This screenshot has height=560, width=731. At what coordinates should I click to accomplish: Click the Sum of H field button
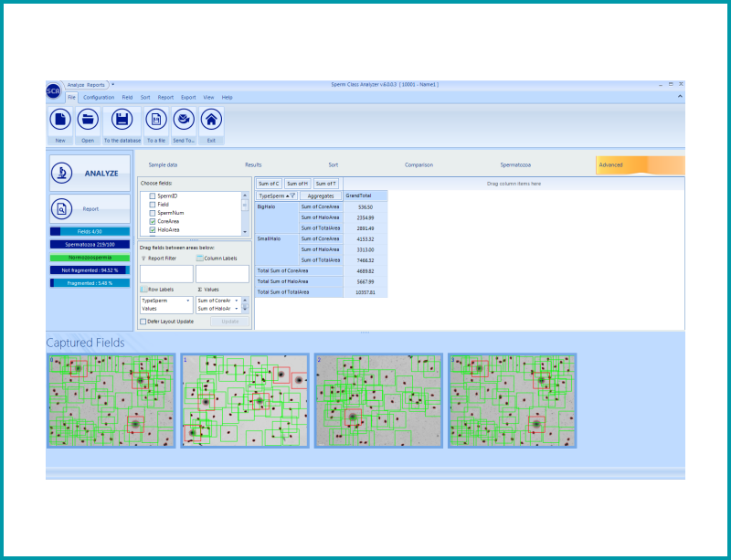(x=298, y=184)
